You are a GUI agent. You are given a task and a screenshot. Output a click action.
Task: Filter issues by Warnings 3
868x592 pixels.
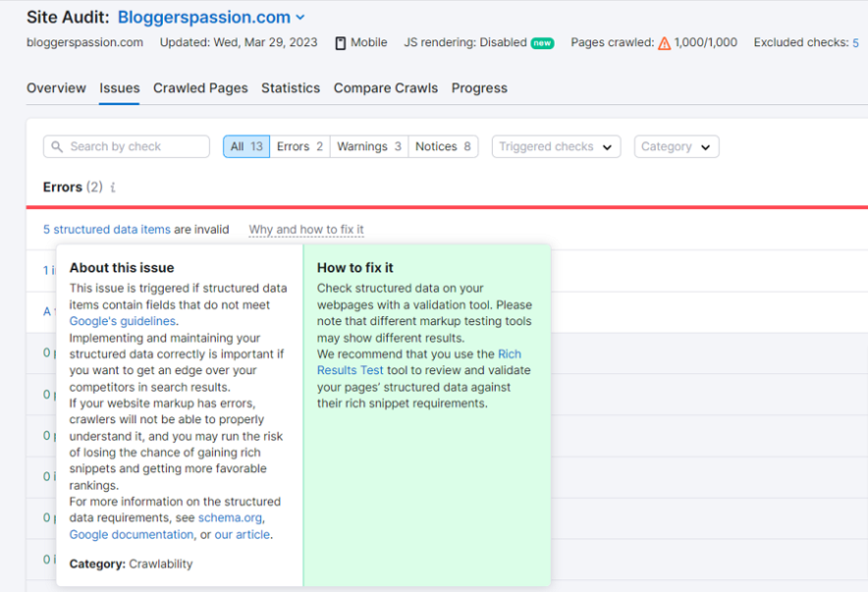(369, 146)
